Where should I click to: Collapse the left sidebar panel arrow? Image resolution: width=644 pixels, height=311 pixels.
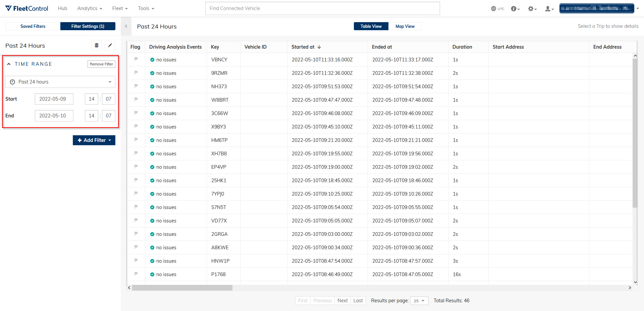[x=126, y=26]
